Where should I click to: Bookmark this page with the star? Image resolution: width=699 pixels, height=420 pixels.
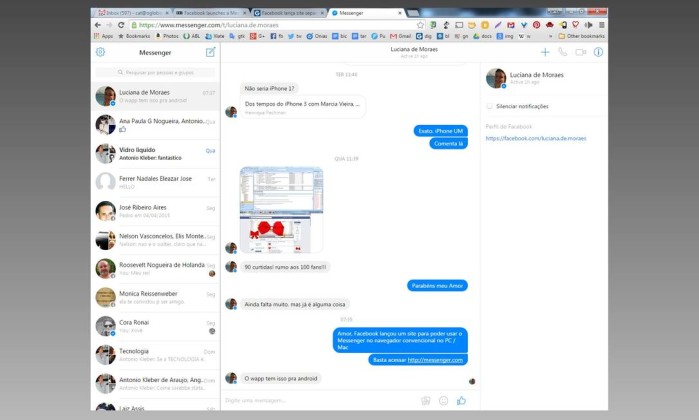pos(420,25)
